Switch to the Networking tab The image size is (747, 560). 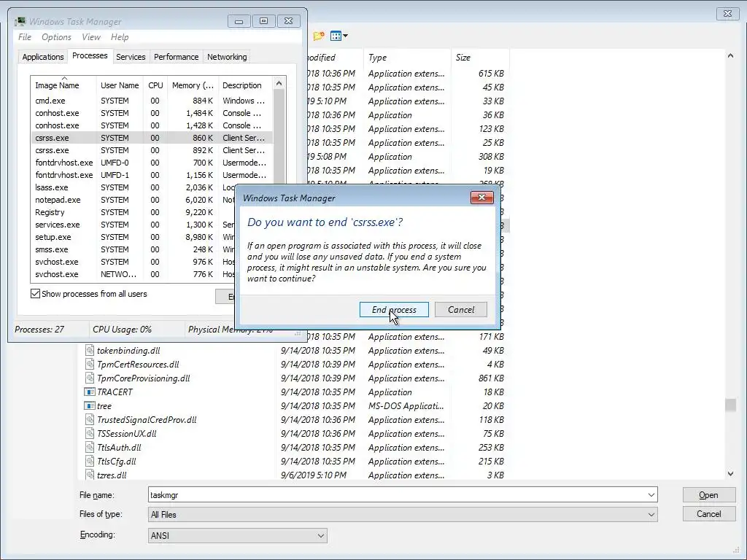[x=227, y=57]
